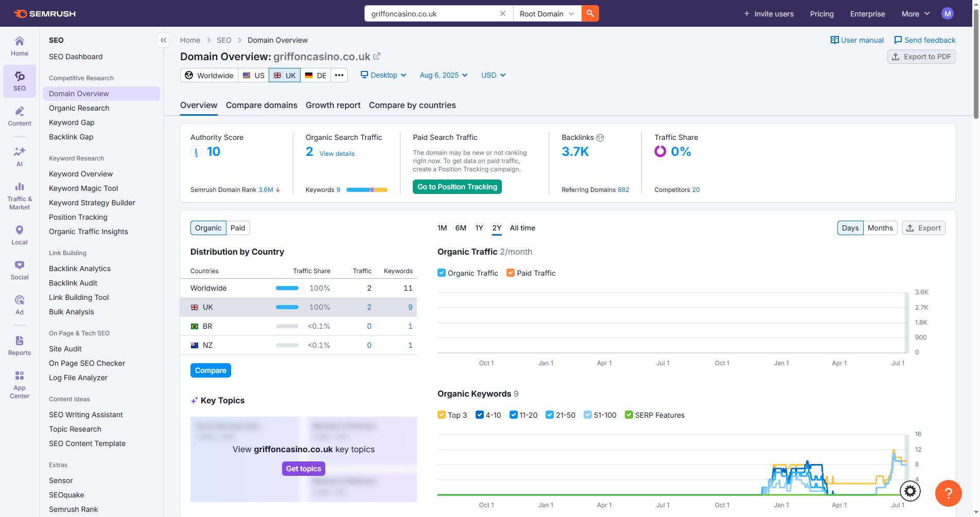The height and width of the screenshot is (517, 980).
Task: Open Aug 6, 2025 date dropdown
Action: [x=444, y=75]
